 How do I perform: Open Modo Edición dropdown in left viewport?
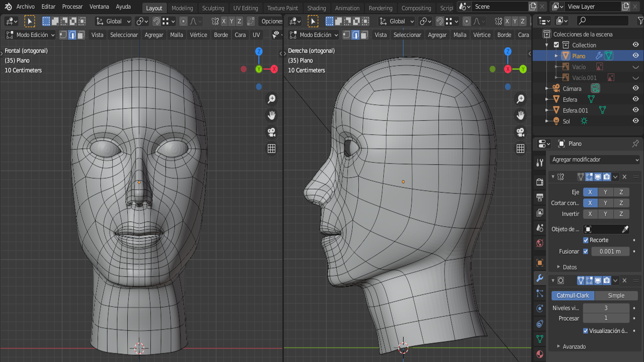[x=31, y=35]
